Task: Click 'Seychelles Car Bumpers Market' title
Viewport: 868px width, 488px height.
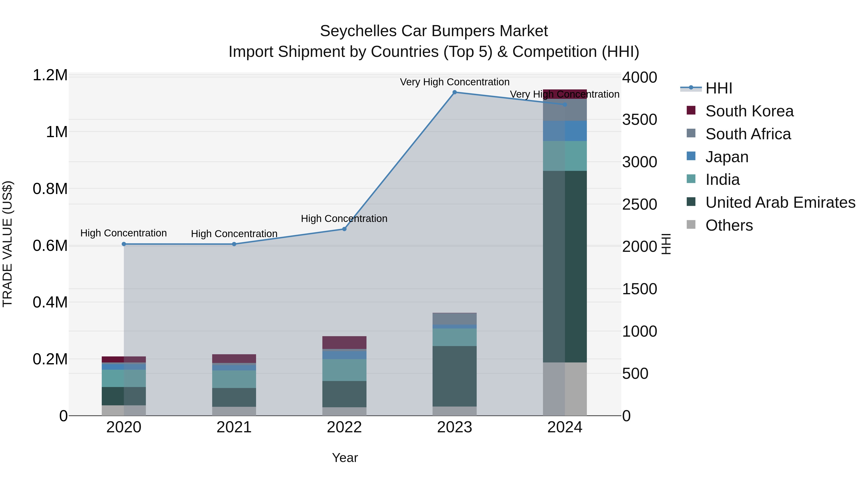Action: point(434,31)
